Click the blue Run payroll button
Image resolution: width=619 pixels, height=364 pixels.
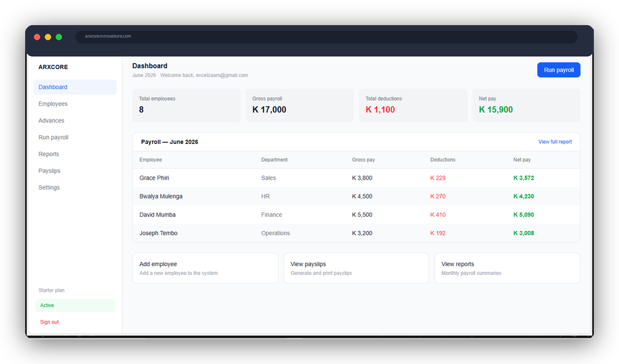click(x=559, y=70)
